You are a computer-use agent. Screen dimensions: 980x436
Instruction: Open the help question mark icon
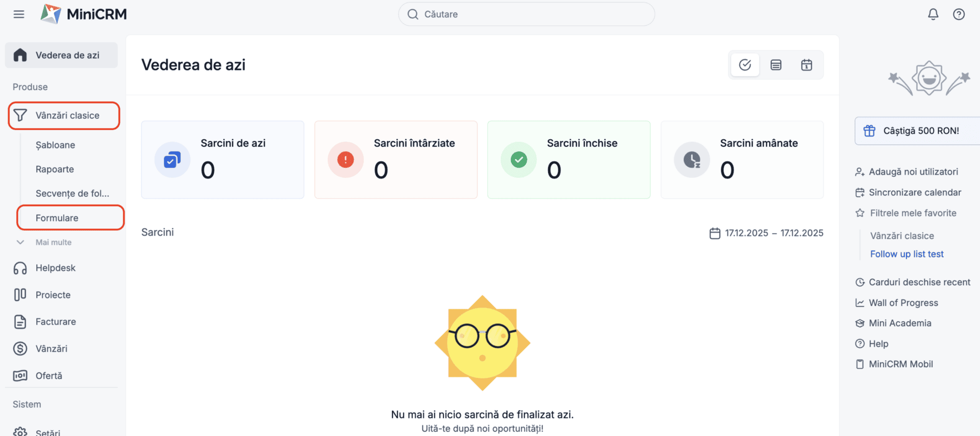coord(959,14)
